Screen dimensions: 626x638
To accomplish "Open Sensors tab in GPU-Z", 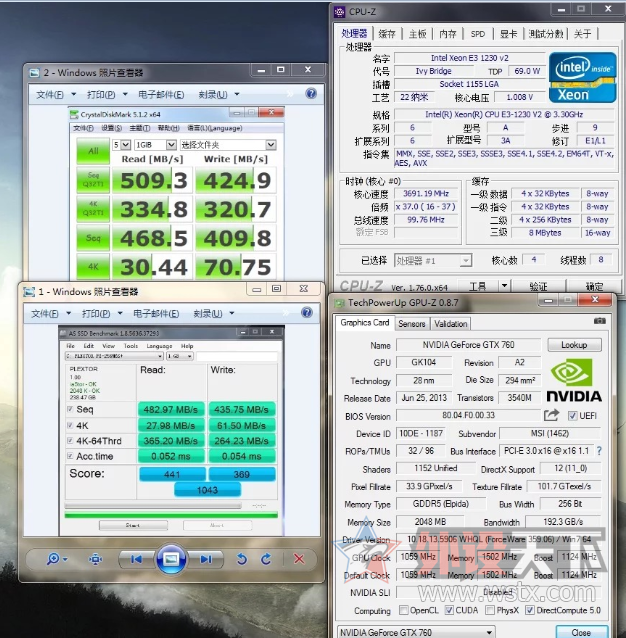I will pos(412,324).
